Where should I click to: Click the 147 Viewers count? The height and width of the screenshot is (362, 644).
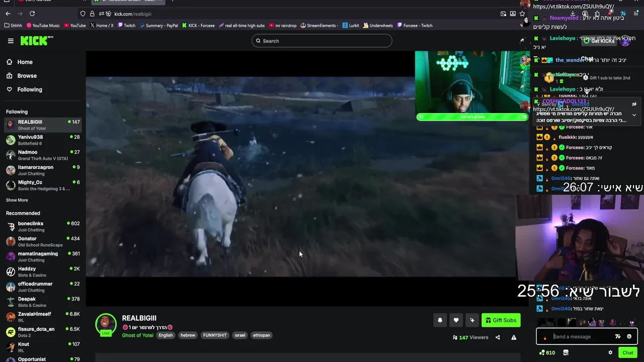tap(470, 337)
